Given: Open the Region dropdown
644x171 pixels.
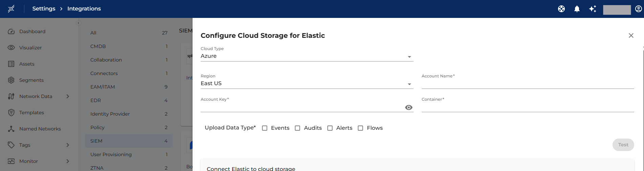Looking at the screenshot, I should (307, 84).
